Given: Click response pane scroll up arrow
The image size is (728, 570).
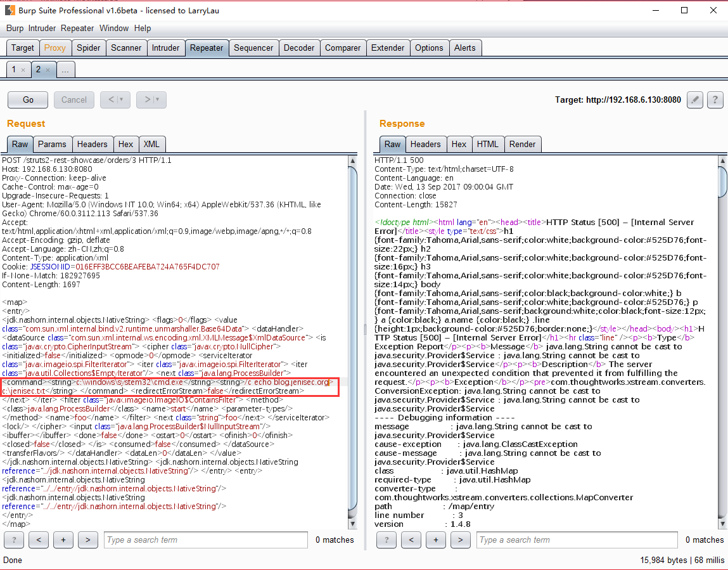Looking at the screenshot, I should (x=723, y=161).
